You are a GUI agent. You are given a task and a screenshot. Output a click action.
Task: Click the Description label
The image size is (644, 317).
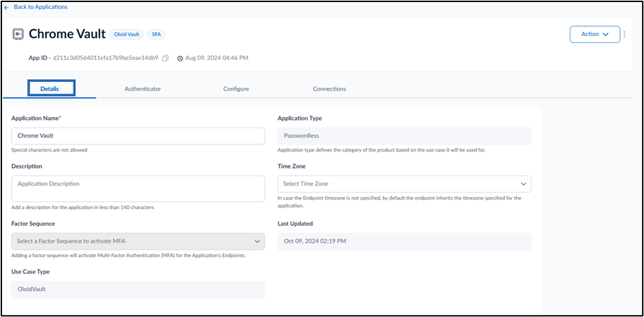(27, 166)
